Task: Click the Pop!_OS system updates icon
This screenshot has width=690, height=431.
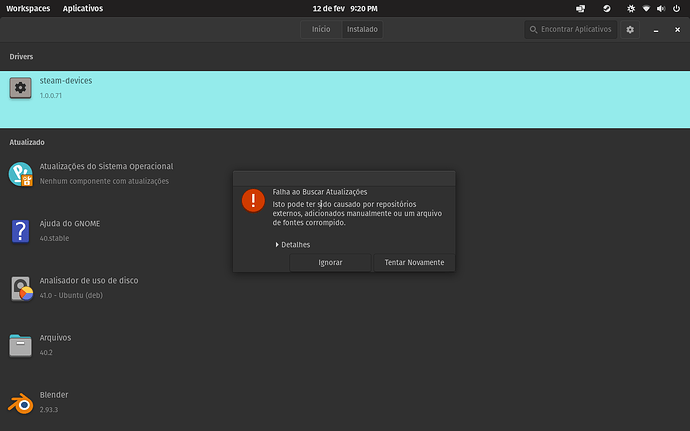Action: point(21,174)
